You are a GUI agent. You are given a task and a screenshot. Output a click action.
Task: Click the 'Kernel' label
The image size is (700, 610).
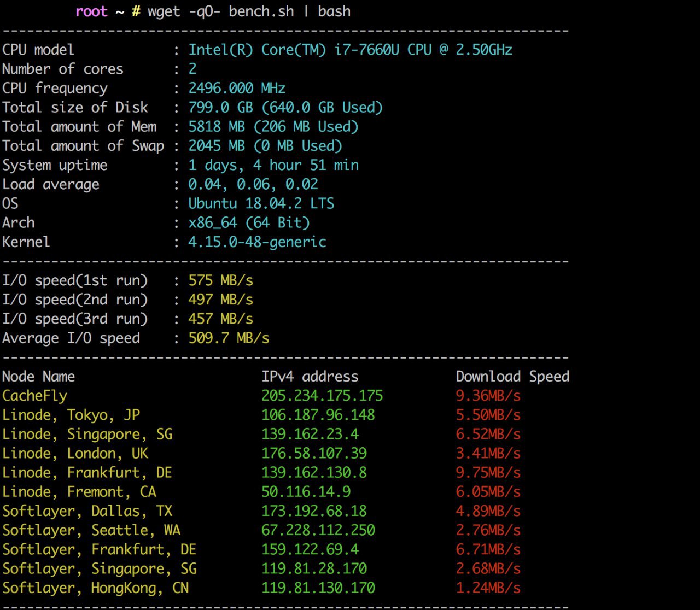(x=26, y=242)
